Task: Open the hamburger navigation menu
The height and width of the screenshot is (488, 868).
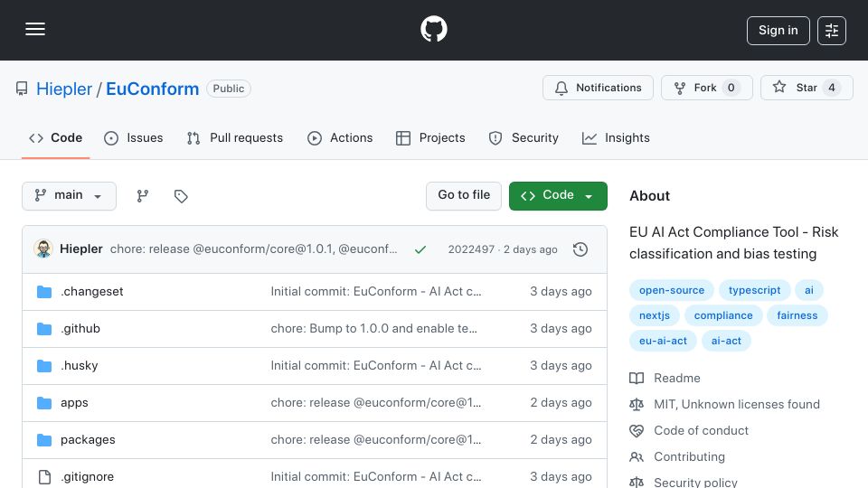Action: click(35, 29)
